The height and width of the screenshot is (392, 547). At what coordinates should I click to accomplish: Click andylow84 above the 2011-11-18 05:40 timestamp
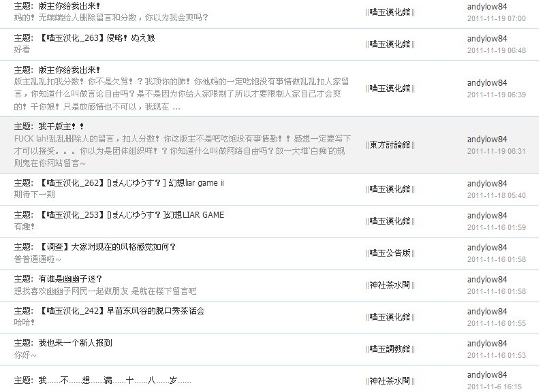487,183
